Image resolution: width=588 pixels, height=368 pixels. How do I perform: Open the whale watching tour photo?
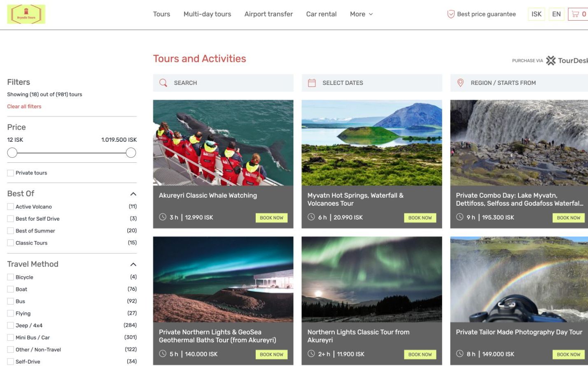(223, 143)
